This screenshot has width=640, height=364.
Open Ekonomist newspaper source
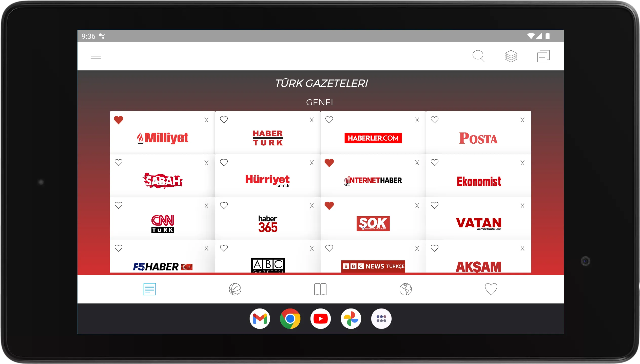click(478, 180)
